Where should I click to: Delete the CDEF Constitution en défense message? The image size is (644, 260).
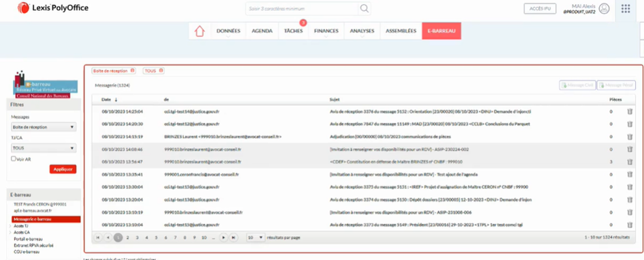point(630,162)
